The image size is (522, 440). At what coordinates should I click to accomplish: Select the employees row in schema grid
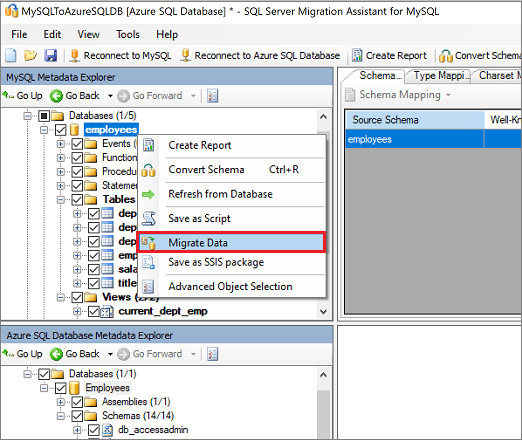(x=433, y=139)
